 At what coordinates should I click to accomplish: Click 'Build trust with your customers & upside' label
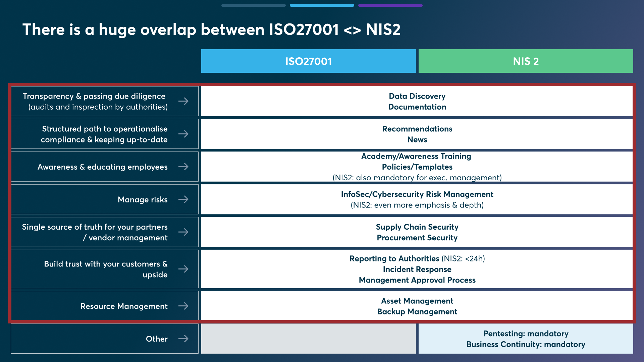coord(106,269)
